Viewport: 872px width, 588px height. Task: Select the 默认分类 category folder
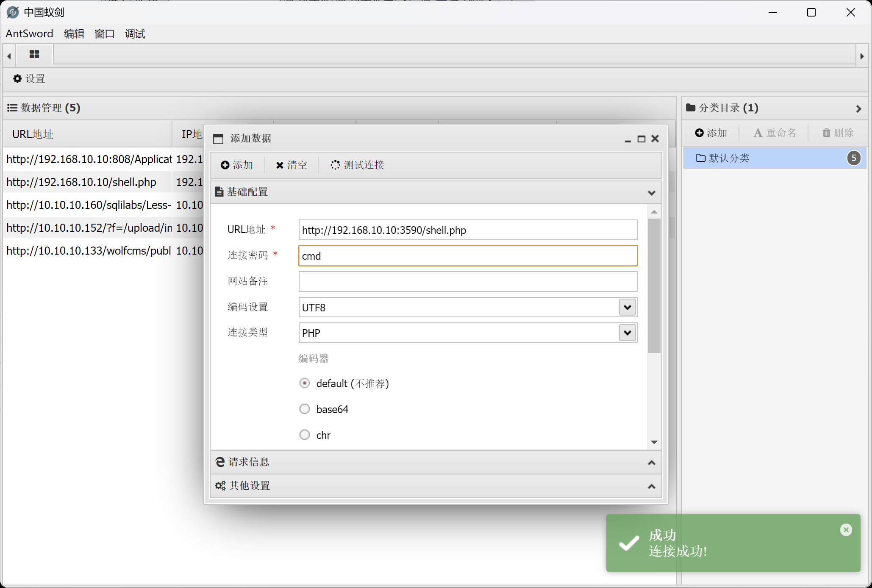(729, 158)
